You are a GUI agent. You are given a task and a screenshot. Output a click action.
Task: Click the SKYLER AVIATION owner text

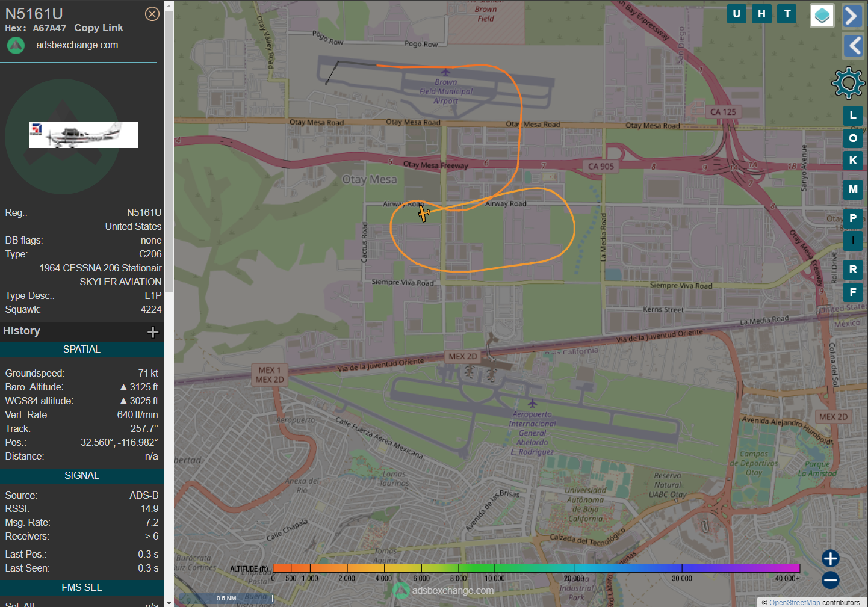point(120,282)
